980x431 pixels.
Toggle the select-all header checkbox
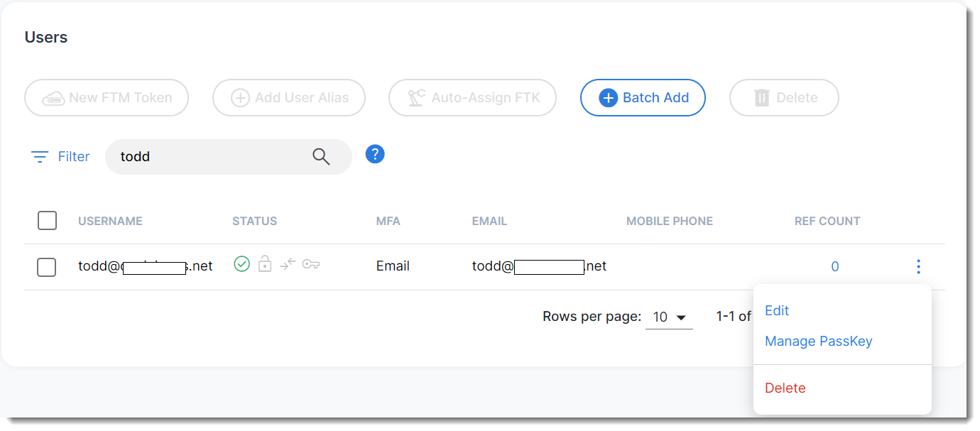click(47, 221)
